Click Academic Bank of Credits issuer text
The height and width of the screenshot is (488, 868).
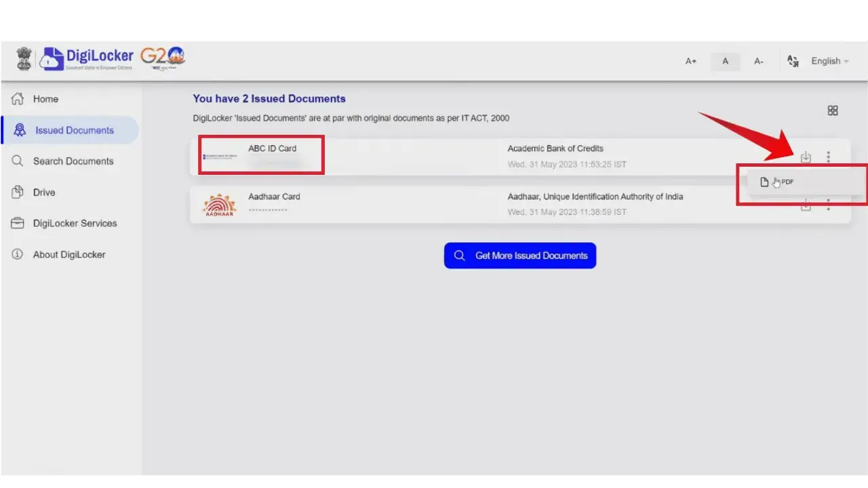pos(555,148)
